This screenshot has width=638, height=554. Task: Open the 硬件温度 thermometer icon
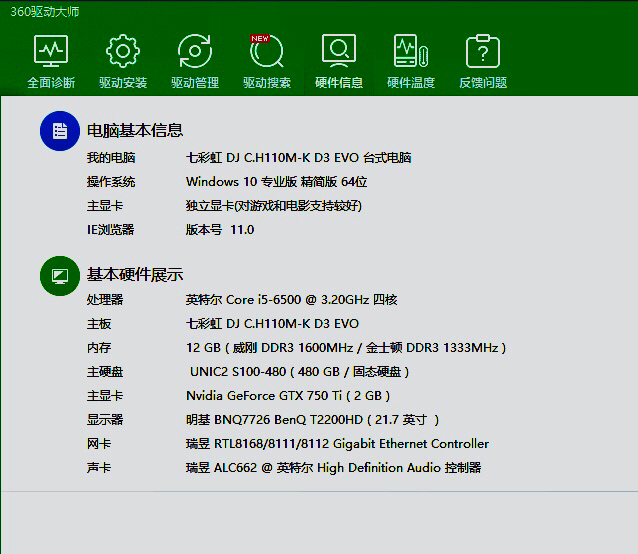(411, 51)
